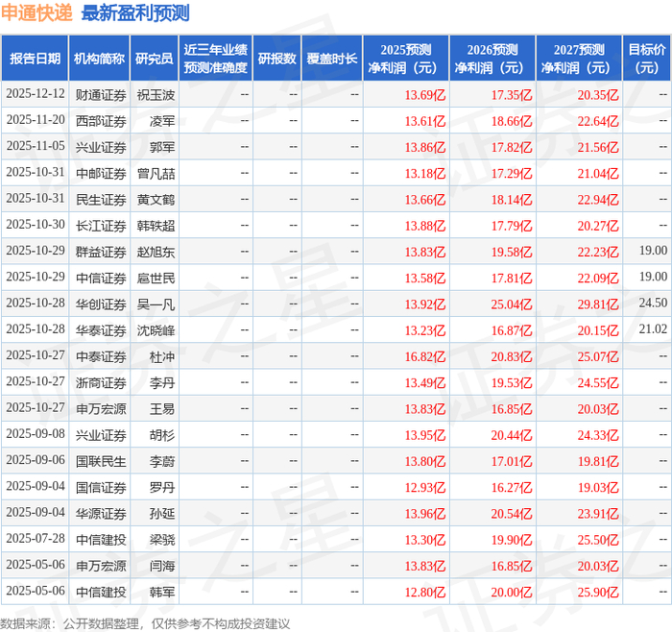Select the 民生证券 institution cell

coord(101,200)
